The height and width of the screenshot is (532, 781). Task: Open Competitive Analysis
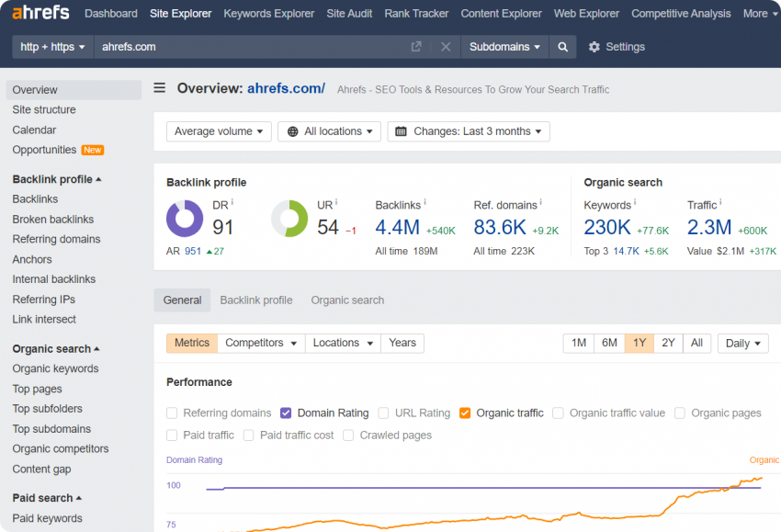(x=681, y=14)
